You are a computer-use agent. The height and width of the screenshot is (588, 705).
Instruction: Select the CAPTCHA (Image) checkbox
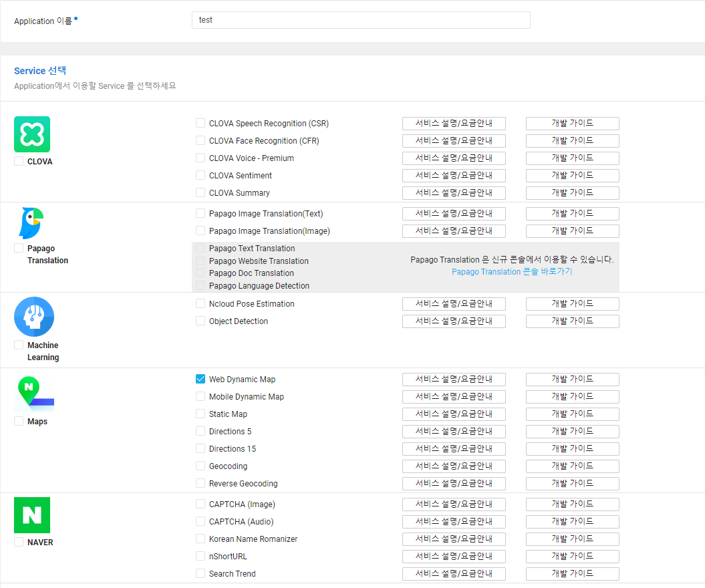[200, 504]
